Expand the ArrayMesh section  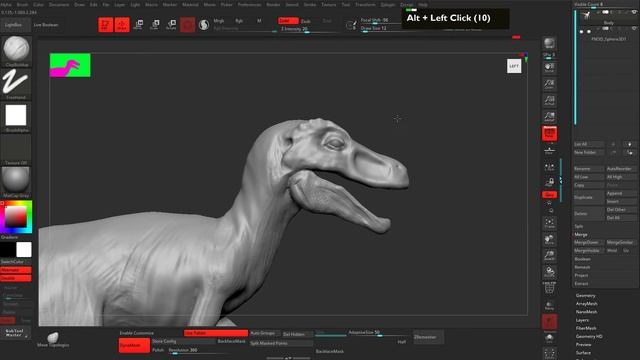(587, 304)
